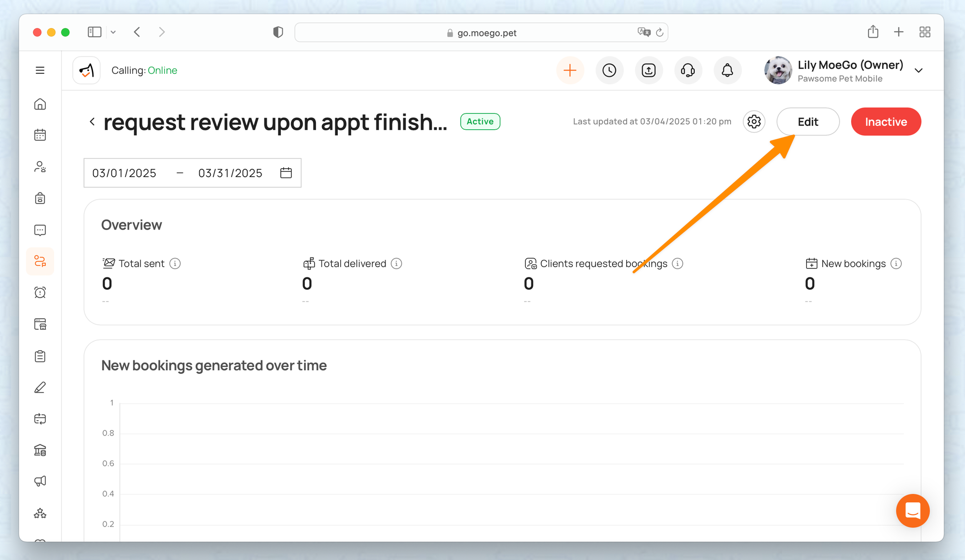This screenshot has height=560, width=965.
Task: Set automation to Inactive
Action: pos(885,122)
